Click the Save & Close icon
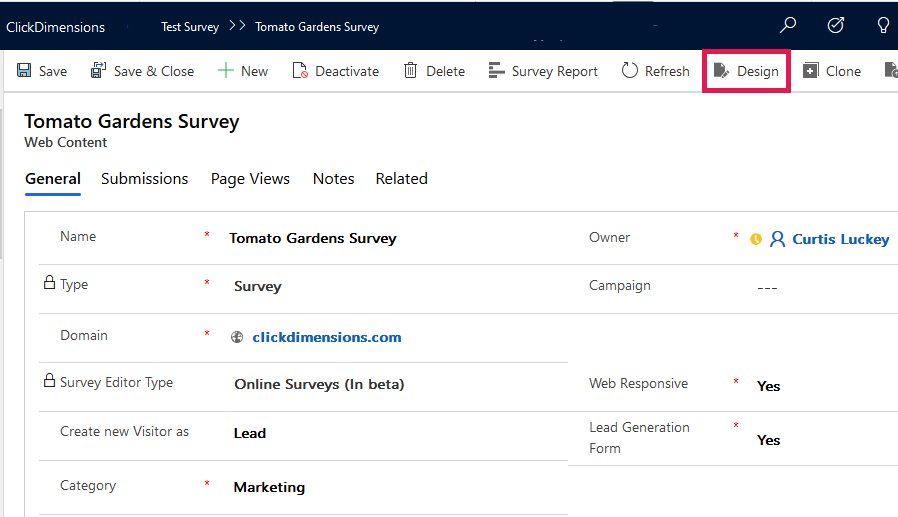 (x=98, y=70)
